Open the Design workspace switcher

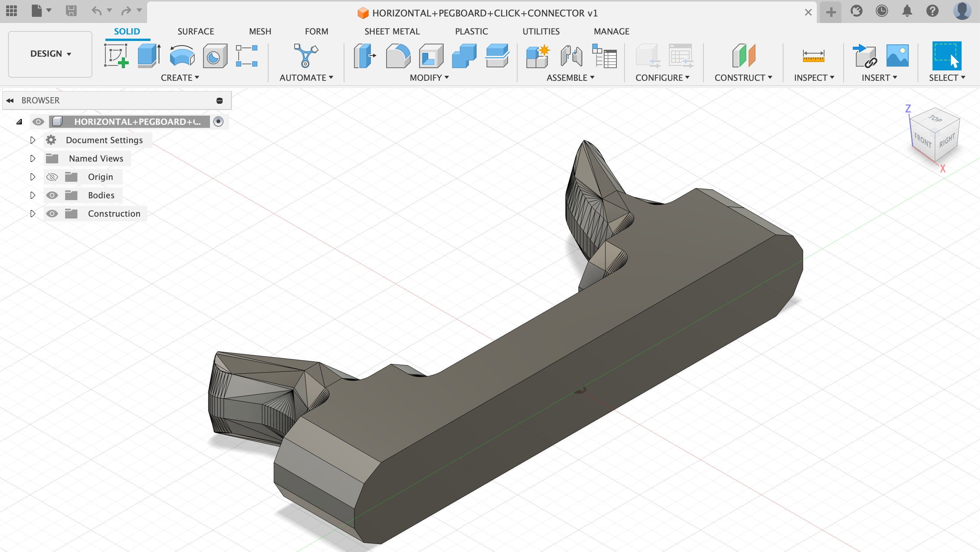49,54
